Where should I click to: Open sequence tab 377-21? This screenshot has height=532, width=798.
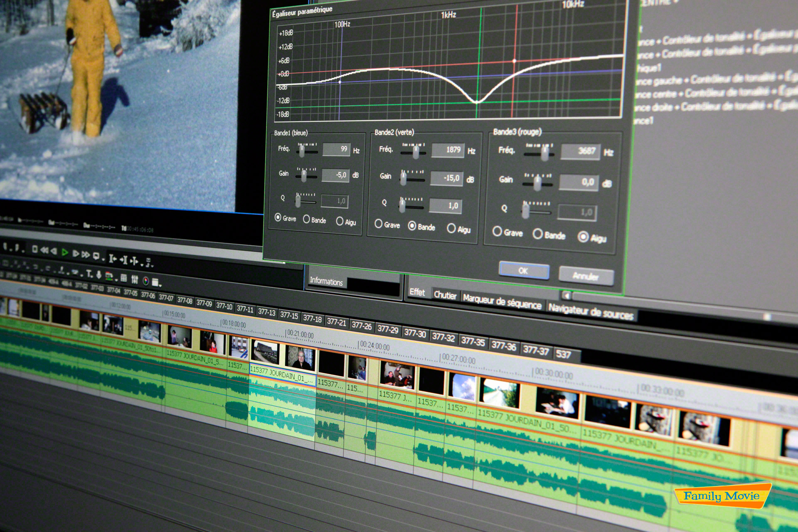(x=336, y=322)
